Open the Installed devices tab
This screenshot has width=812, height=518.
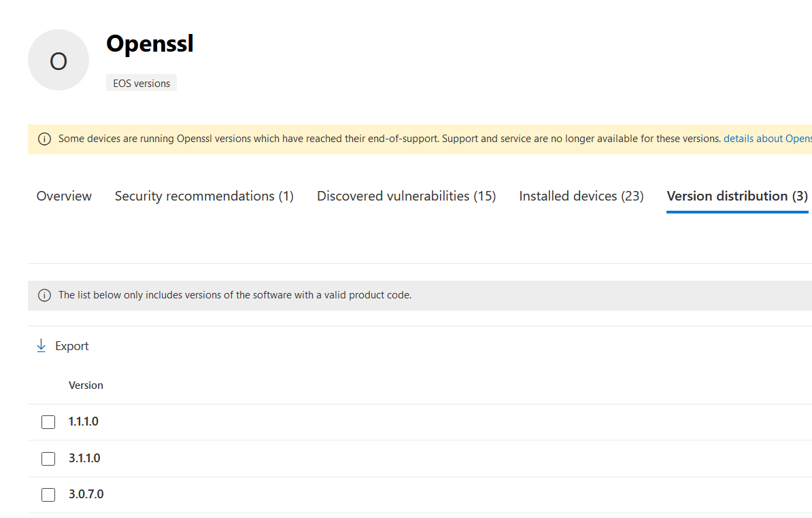point(581,196)
